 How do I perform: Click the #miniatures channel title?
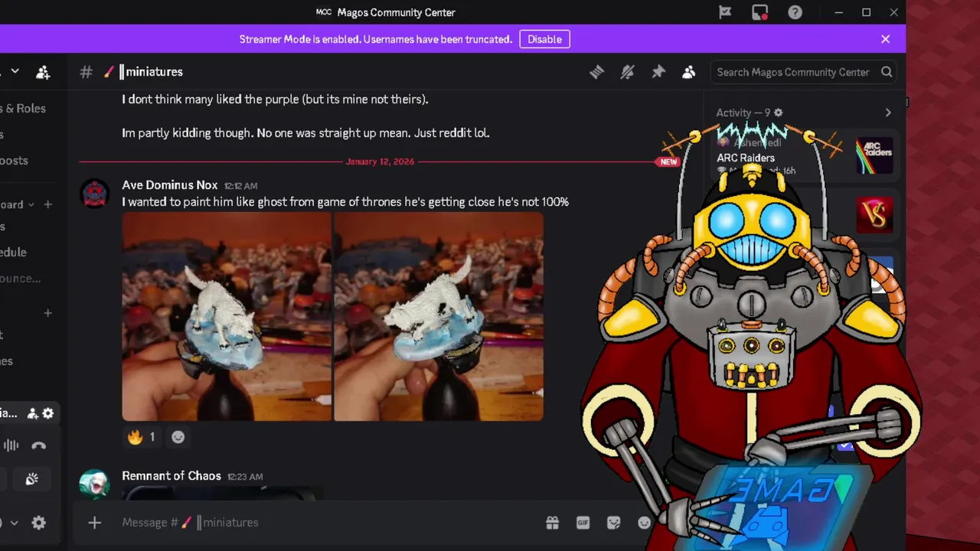(x=151, y=72)
